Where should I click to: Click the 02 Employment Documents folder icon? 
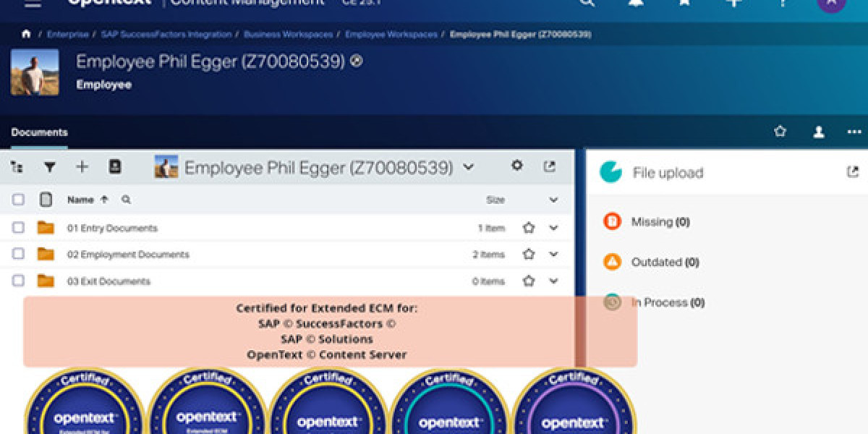[46, 254]
